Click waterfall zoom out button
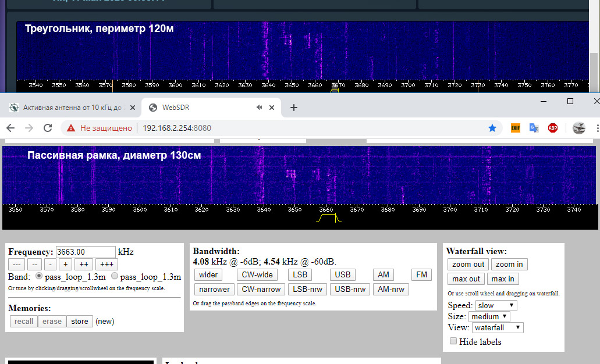This screenshot has height=364, width=600. 468,265
